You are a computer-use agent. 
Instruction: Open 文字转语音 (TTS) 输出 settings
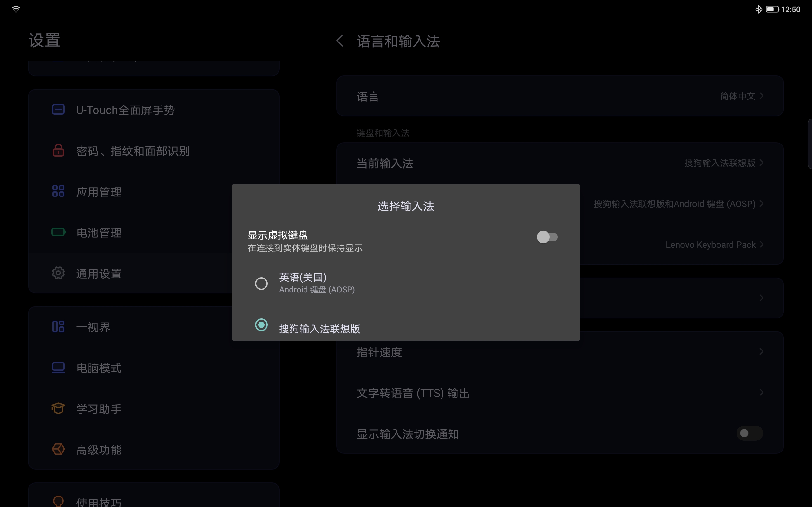coord(560,393)
